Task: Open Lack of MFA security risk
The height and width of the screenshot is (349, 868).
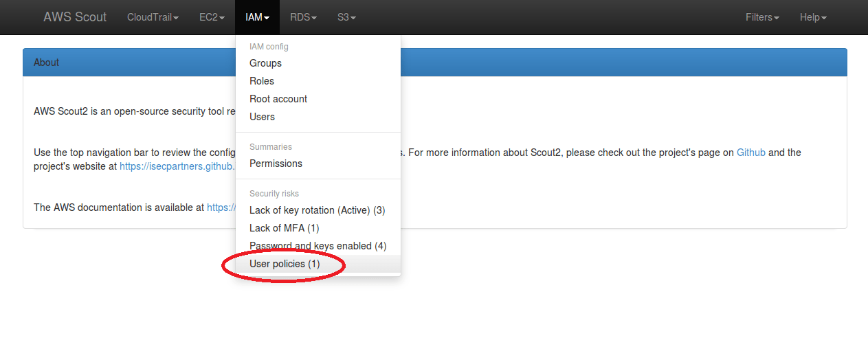Action: [x=284, y=228]
